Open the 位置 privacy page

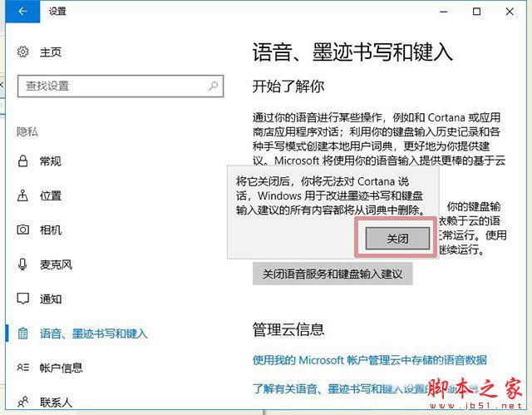(51, 195)
